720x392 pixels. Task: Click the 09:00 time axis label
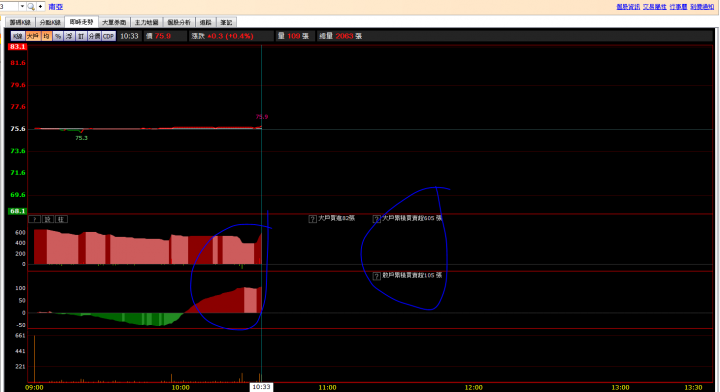pyautogui.click(x=34, y=387)
